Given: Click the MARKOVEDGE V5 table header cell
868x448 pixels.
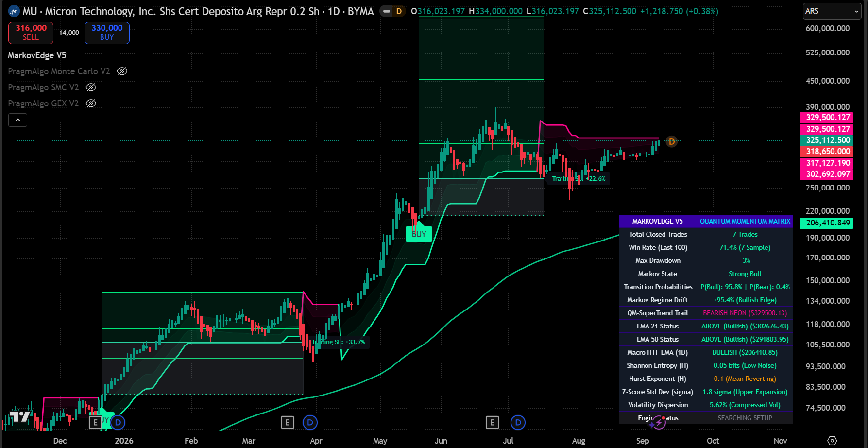Looking at the screenshot, I should [658, 222].
